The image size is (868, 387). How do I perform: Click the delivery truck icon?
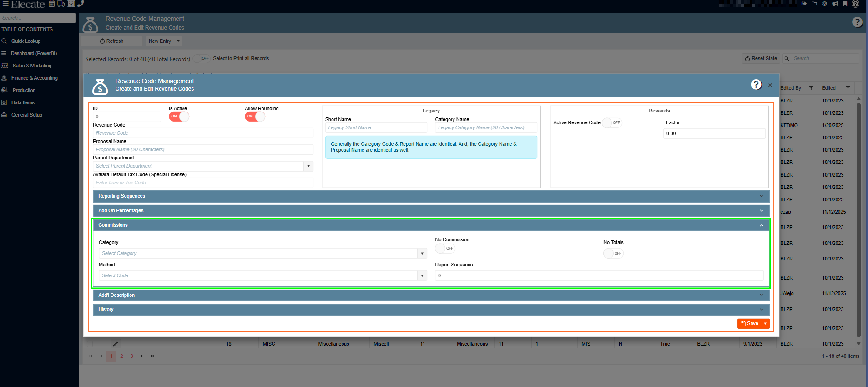61,4
